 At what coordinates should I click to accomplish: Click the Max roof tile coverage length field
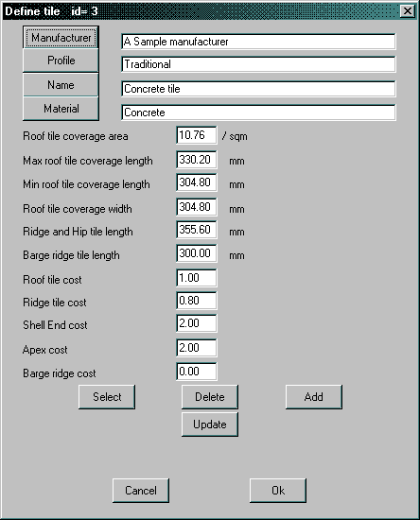(x=197, y=160)
